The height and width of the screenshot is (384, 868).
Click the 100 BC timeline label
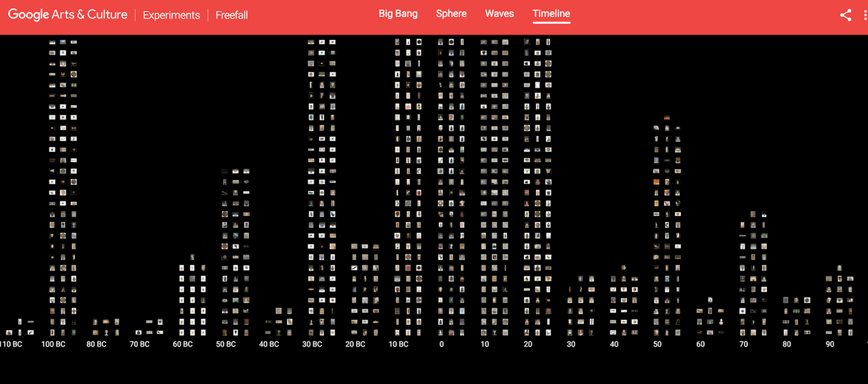(53, 344)
